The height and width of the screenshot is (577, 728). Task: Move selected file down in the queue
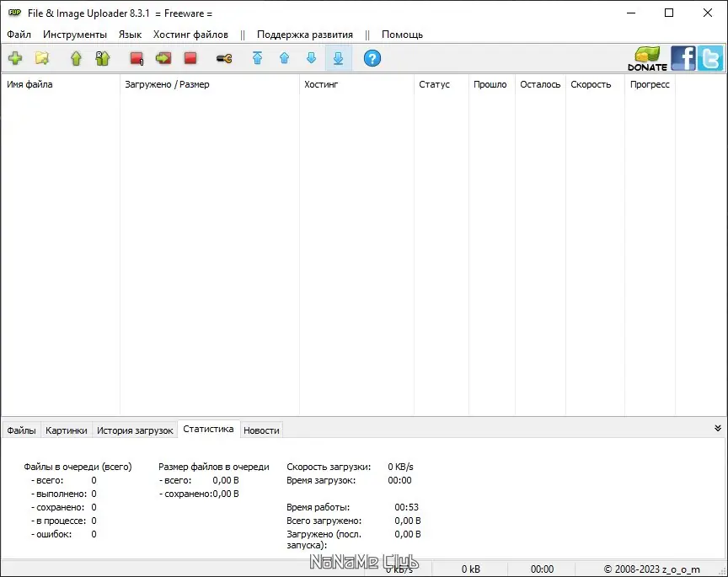310,58
